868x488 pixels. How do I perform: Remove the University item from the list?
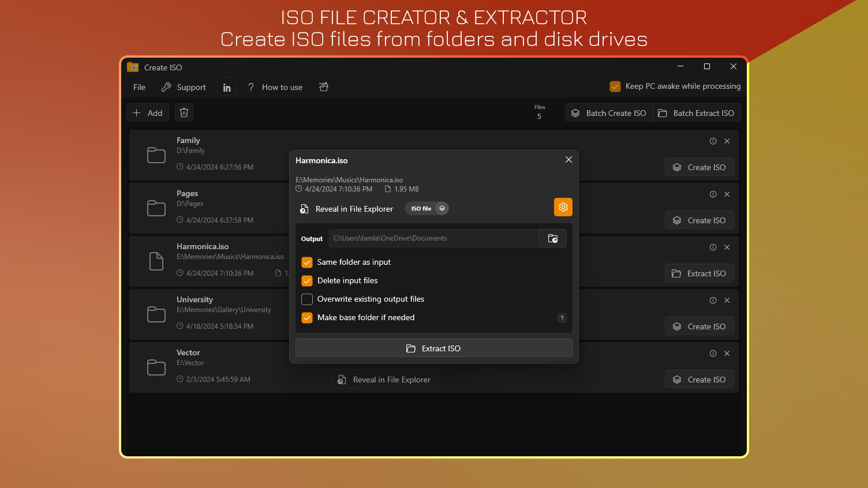(727, 301)
